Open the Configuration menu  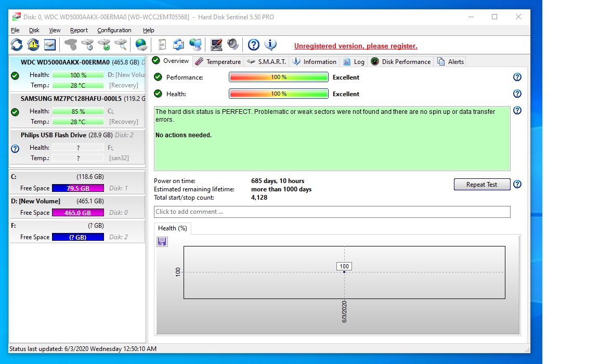point(114,30)
